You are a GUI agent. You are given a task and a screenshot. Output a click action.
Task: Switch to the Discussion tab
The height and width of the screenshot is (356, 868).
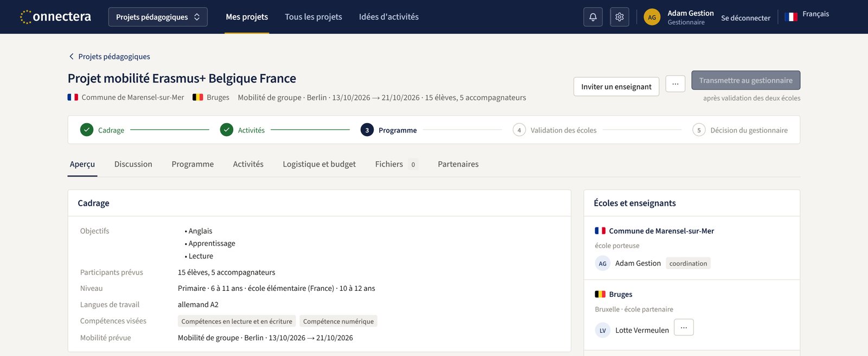click(x=133, y=164)
